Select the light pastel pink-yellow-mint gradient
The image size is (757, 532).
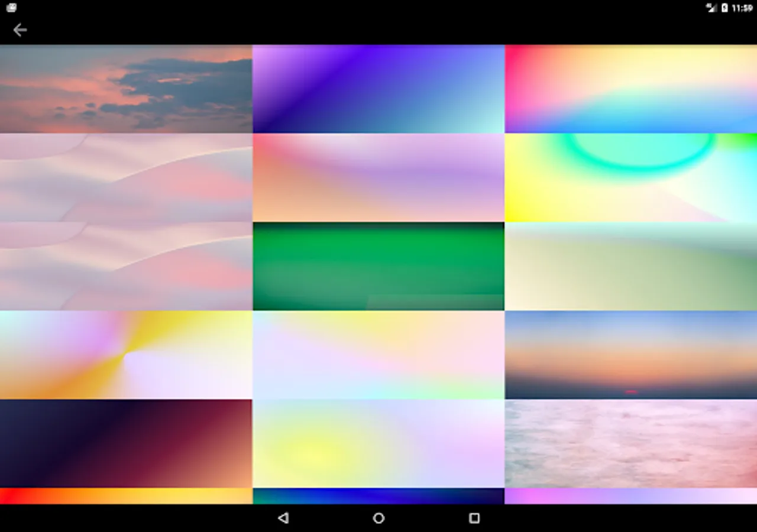tap(378, 355)
